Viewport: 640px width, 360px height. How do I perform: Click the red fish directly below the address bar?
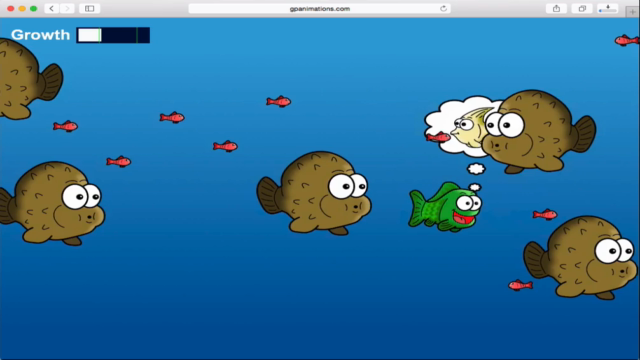279,101
